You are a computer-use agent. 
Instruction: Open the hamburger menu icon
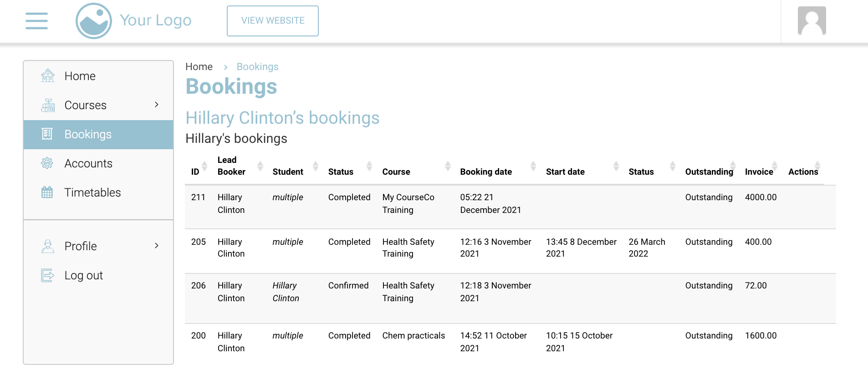click(36, 21)
